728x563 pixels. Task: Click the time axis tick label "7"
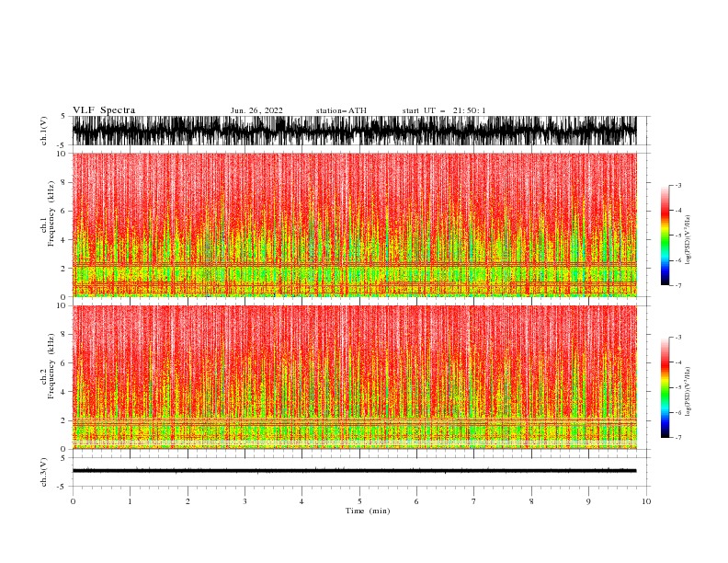(x=474, y=501)
